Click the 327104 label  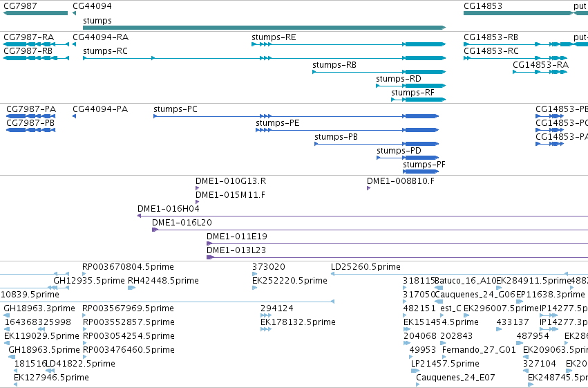tap(539, 364)
